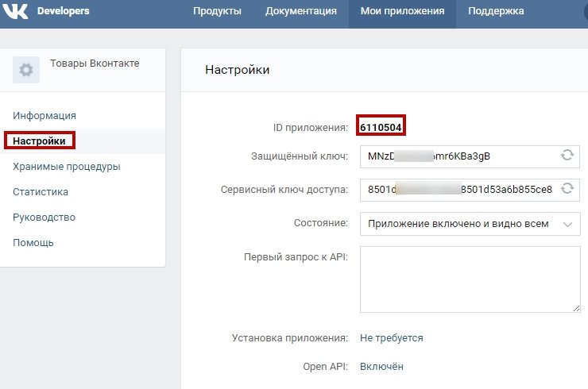Open the Продукты menu
Image resolution: width=588 pixels, height=389 pixels.
pyautogui.click(x=217, y=11)
